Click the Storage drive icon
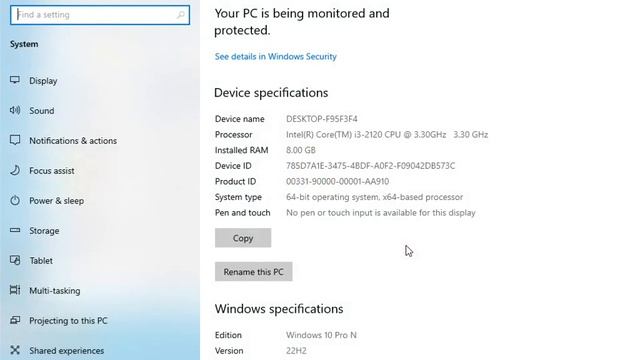 (x=15, y=230)
